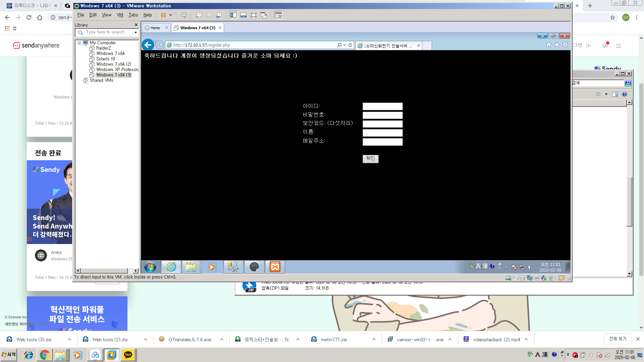This screenshot has width=644, height=362.
Task: Open KakaoTalk from the host taskbar
Action: tap(128, 355)
